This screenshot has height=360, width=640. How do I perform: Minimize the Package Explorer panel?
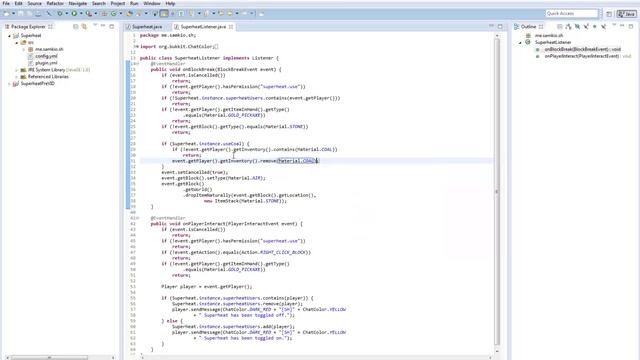[103, 26]
